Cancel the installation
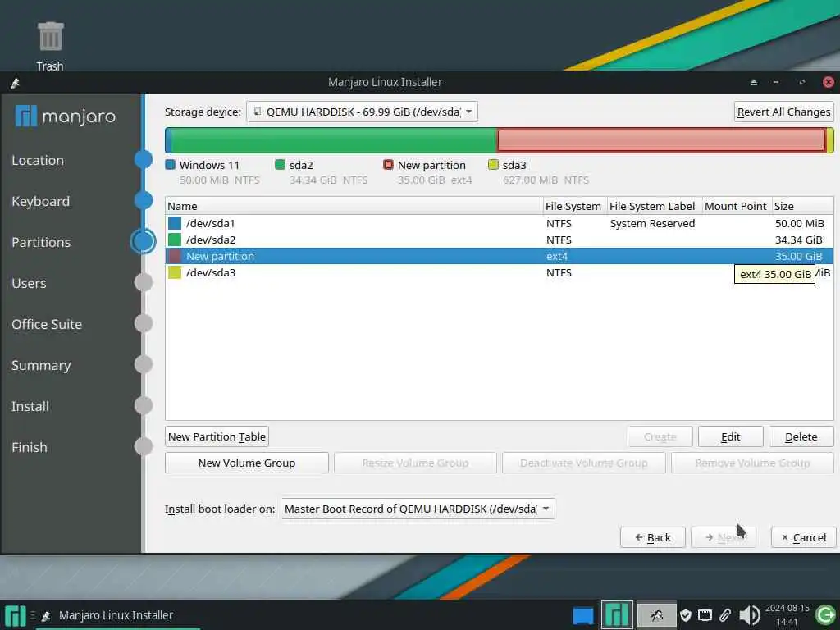 [804, 537]
